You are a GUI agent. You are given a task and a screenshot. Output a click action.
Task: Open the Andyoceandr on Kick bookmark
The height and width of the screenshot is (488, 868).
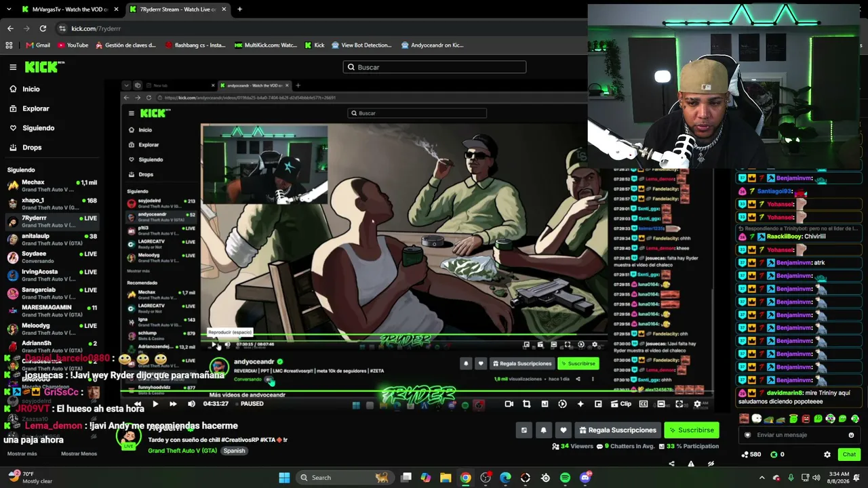point(433,45)
